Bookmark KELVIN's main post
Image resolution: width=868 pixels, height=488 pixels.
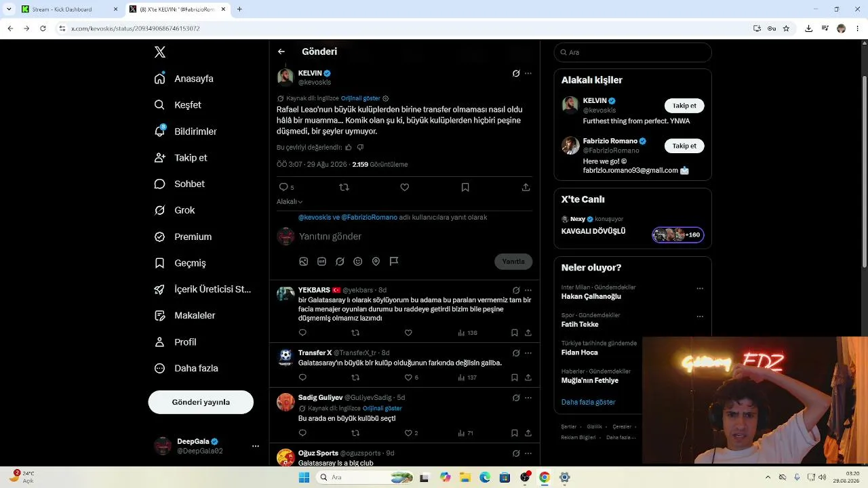coord(465,187)
